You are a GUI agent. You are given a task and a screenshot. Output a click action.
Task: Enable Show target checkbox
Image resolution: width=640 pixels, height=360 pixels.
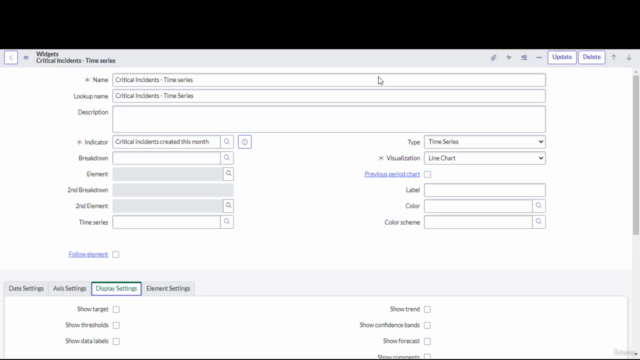point(116,309)
